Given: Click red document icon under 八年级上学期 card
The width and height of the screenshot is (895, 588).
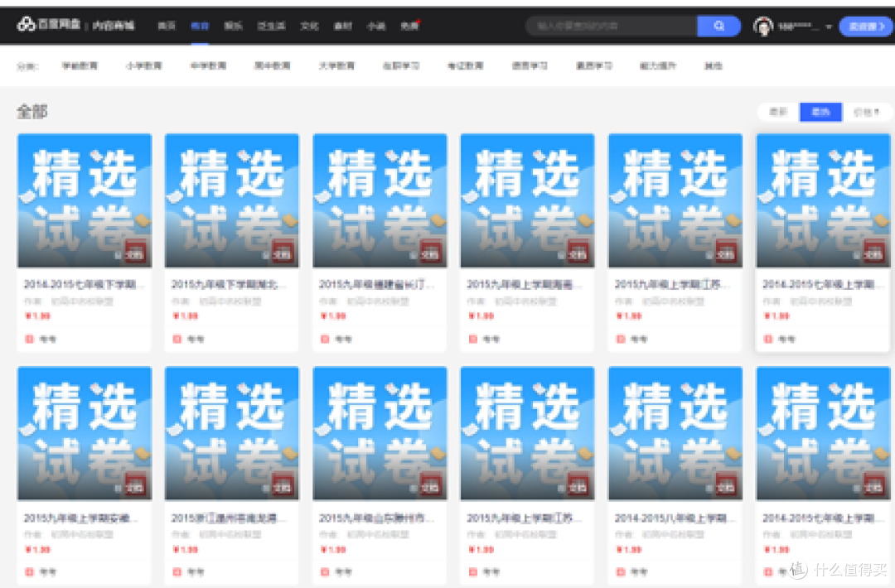Looking at the screenshot, I should [x=621, y=571].
